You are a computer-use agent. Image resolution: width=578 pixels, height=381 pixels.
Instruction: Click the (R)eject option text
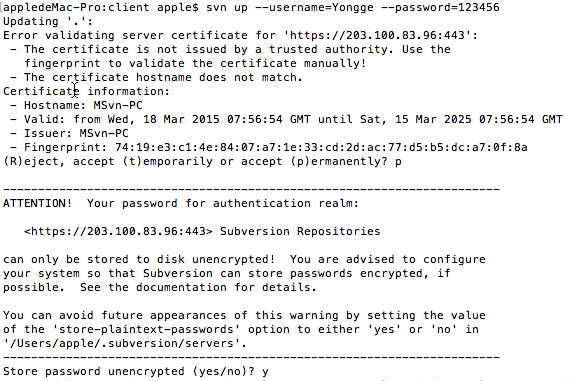pos(31,161)
